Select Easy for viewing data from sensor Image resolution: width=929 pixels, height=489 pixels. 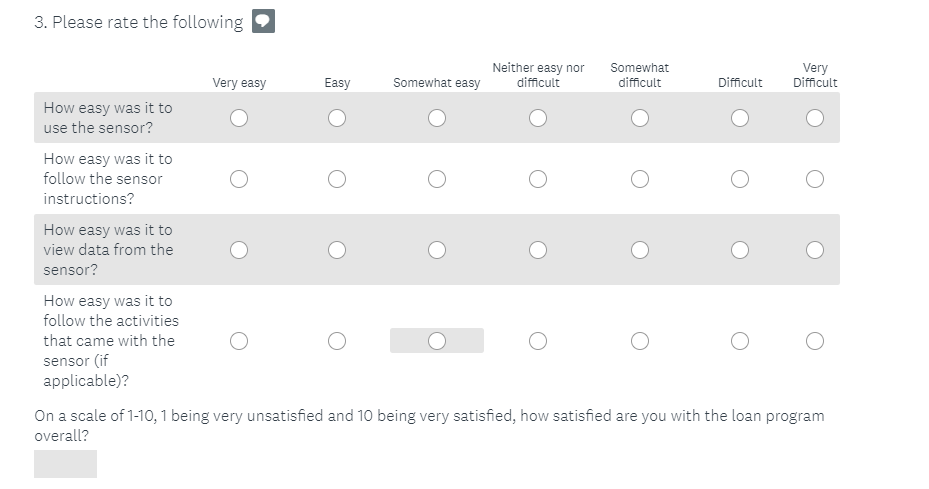337,250
